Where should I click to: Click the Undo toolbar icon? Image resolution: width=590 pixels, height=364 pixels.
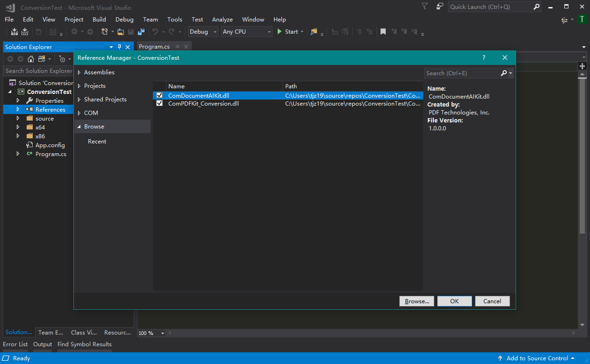coord(155,32)
